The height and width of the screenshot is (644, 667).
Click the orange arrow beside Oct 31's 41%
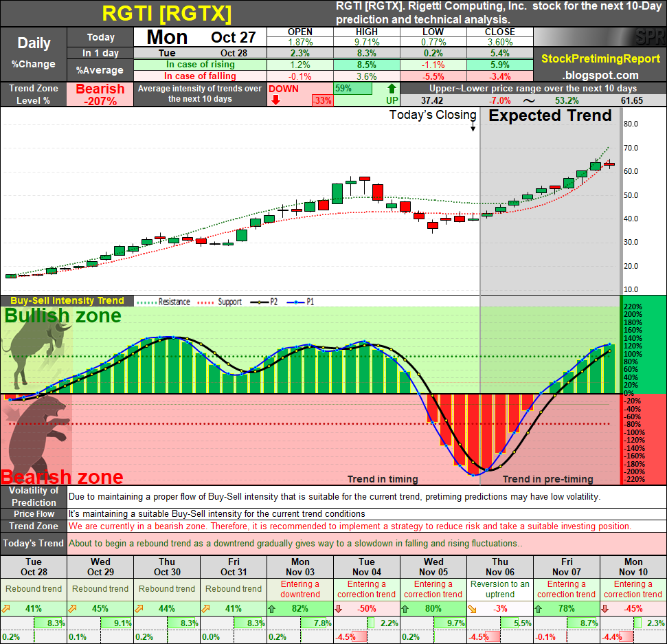[x=206, y=609]
